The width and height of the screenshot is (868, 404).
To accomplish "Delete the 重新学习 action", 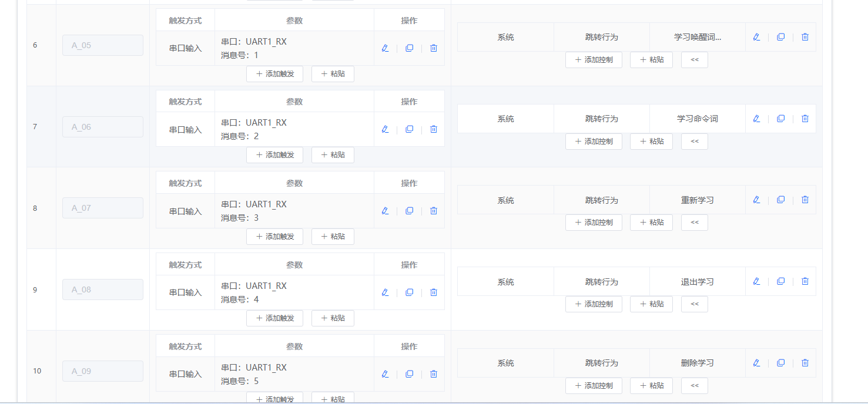I will click(805, 200).
